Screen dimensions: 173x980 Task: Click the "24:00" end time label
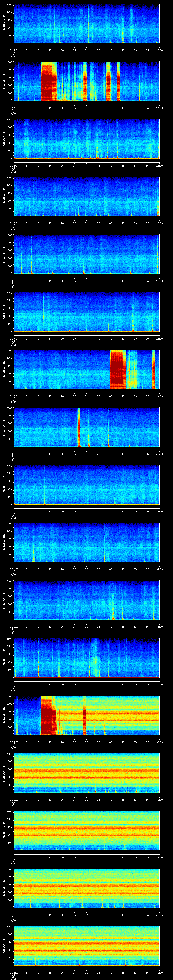(159, 108)
